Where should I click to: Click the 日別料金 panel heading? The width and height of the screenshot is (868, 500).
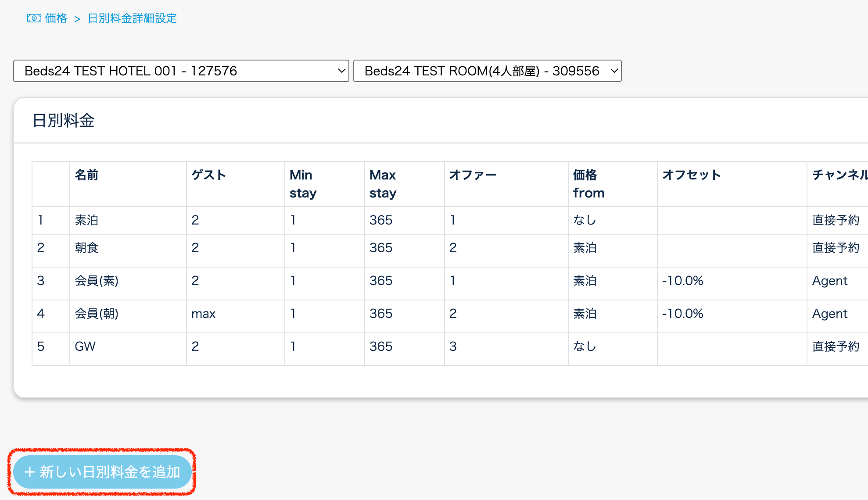[64, 121]
